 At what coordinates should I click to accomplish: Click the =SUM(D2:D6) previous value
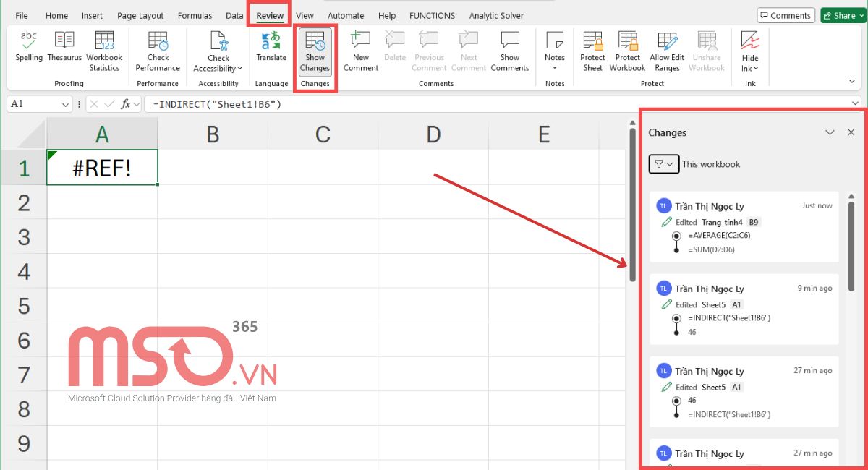712,249
